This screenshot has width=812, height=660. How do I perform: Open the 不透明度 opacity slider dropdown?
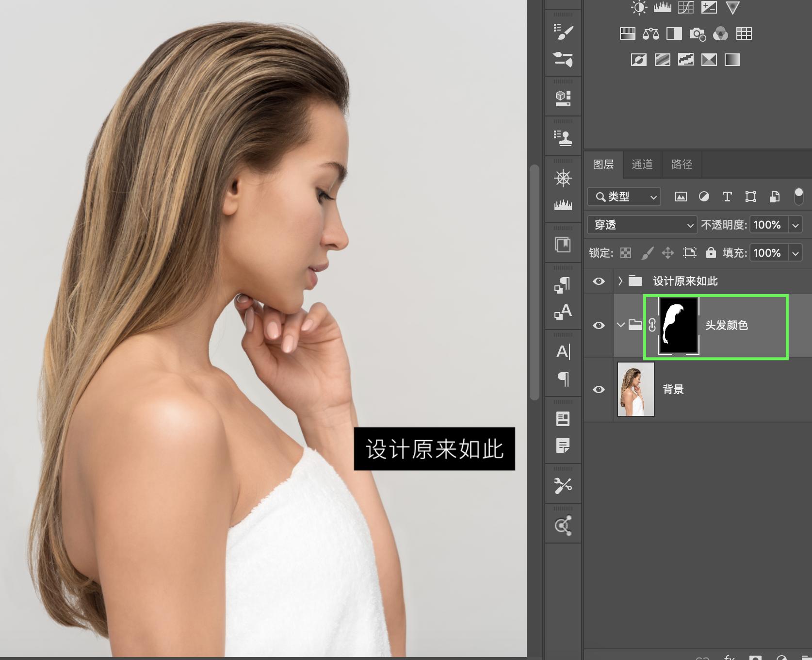click(796, 225)
